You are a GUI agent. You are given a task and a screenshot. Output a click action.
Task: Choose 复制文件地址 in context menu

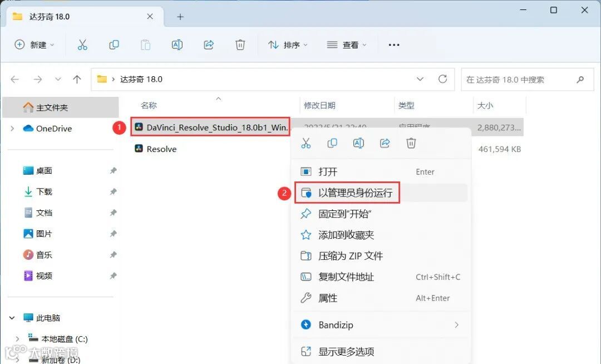click(x=381, y=277)
